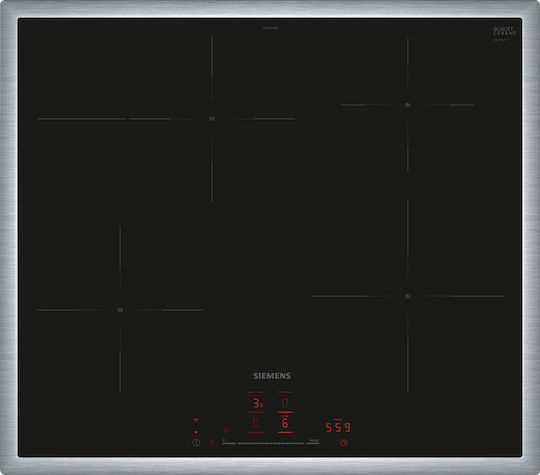
Task: Tap the childproof lock symbol beside power
Action: pyautogui.click(x=212, y=443)
